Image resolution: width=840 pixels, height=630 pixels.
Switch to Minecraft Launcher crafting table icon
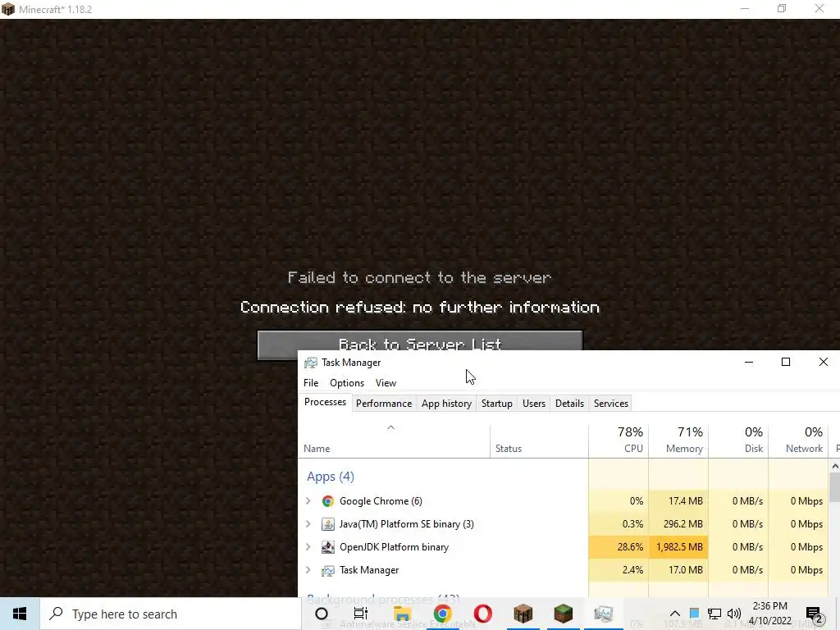pyautogui.click(x=523, y=614)
